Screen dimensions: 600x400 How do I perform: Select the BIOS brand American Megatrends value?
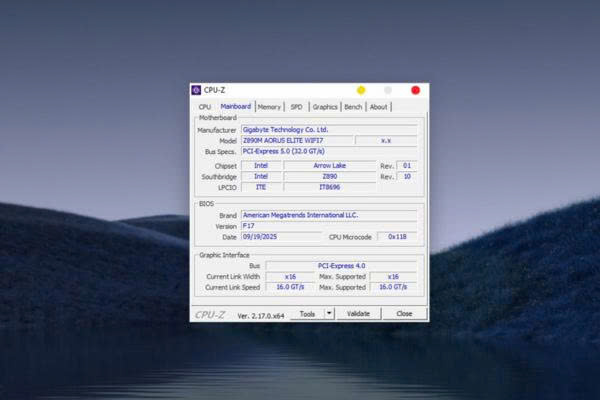(329, 215)
